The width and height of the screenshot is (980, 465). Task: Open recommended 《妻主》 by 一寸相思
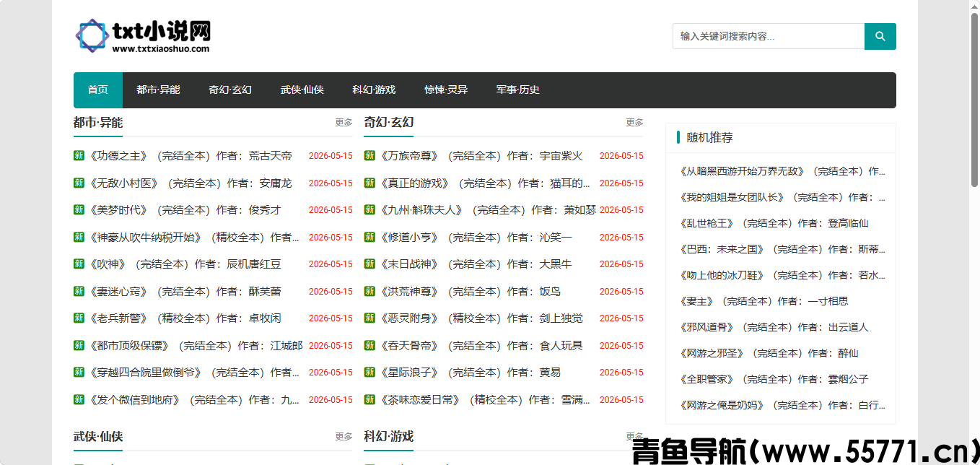coord(764,301)
